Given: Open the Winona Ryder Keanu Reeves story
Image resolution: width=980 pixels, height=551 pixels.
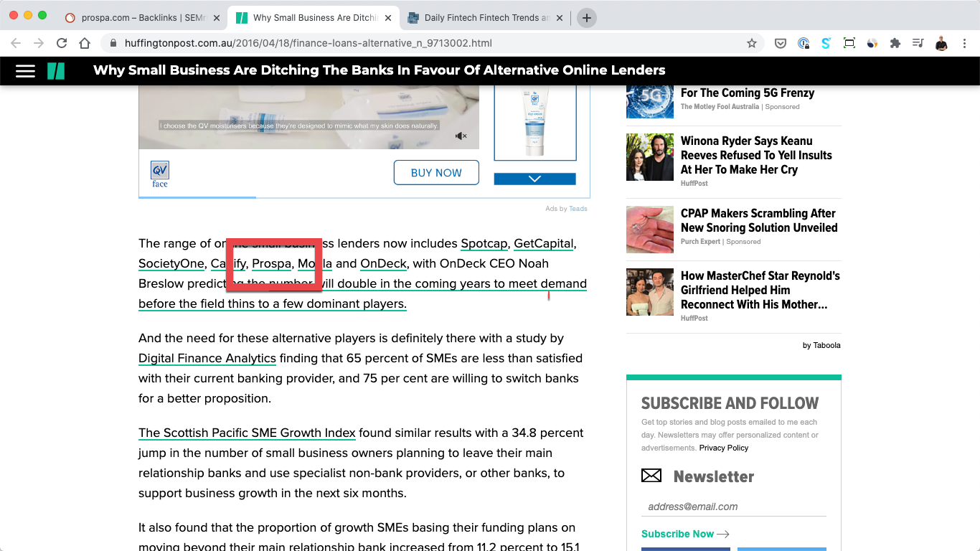Looking at the screenshot, I should (756, 155).
